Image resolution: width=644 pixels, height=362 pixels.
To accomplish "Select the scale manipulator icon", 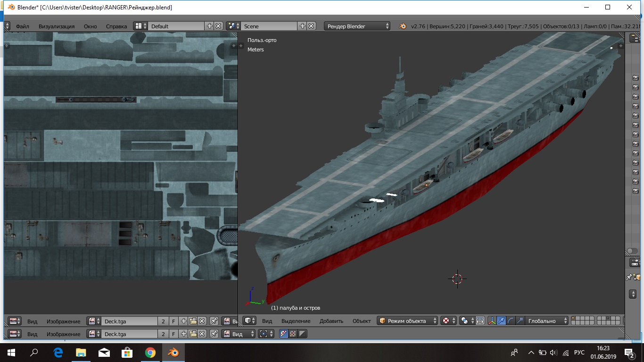I will tap(520, 321).
